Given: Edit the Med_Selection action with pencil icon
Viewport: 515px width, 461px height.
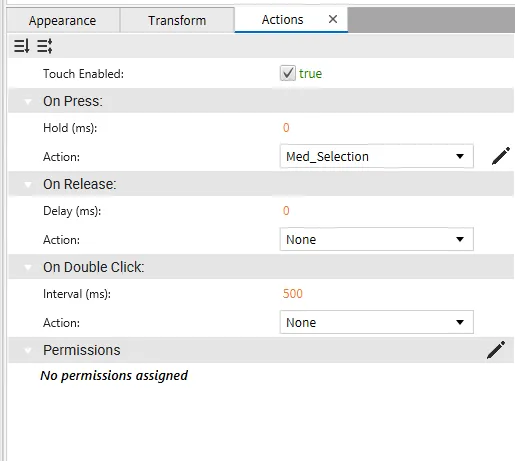Looking at the screenshot, I should tap(500, 156).
